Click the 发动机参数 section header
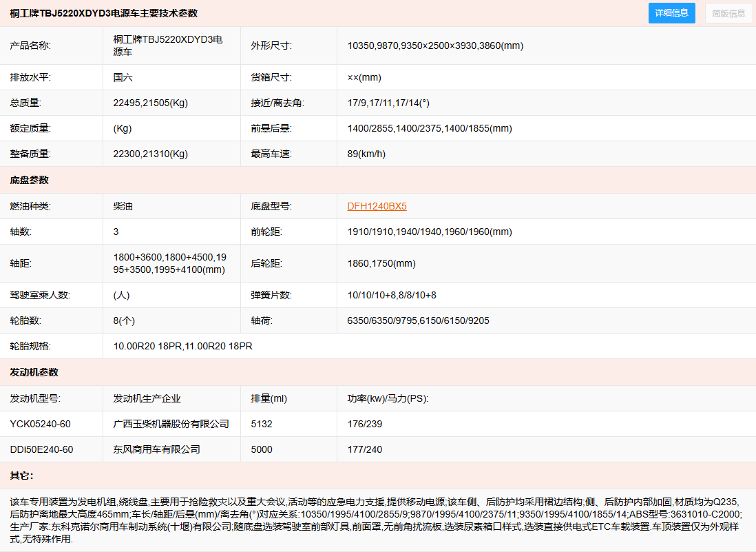The height and width of the screenshot is (552, 756). point(34,372)
